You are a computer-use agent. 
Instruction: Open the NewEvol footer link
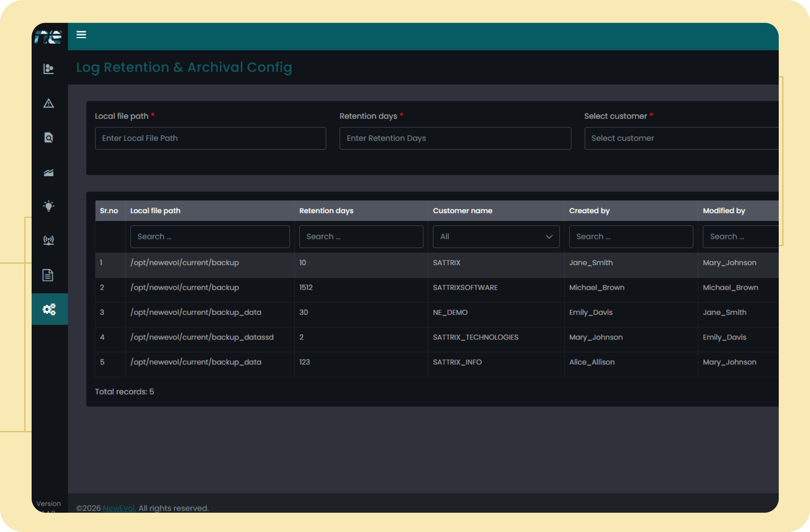[119, 508]
